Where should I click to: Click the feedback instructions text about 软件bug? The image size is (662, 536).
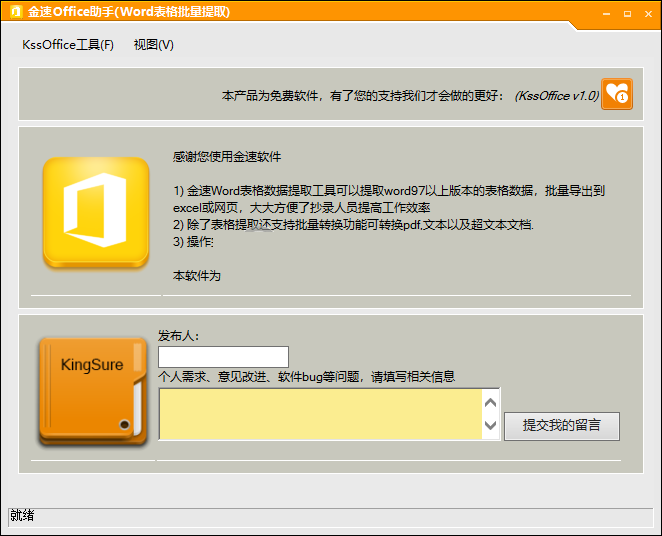(x=307, y=376)
